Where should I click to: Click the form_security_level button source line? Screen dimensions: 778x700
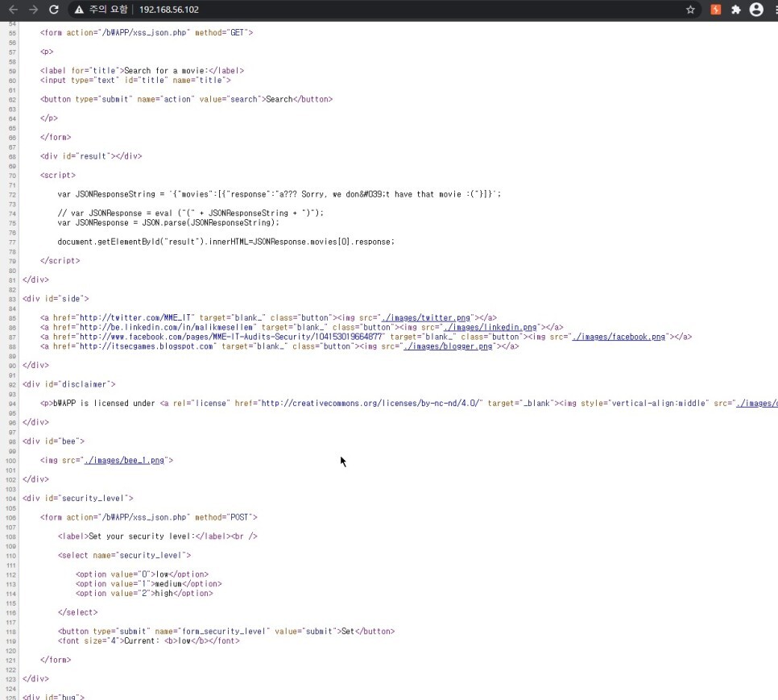pos(226,632)
